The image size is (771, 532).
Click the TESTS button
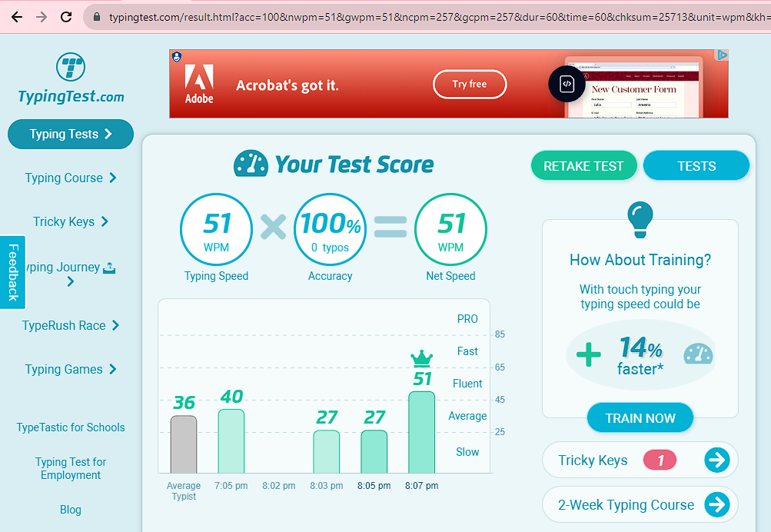(696, 166)
